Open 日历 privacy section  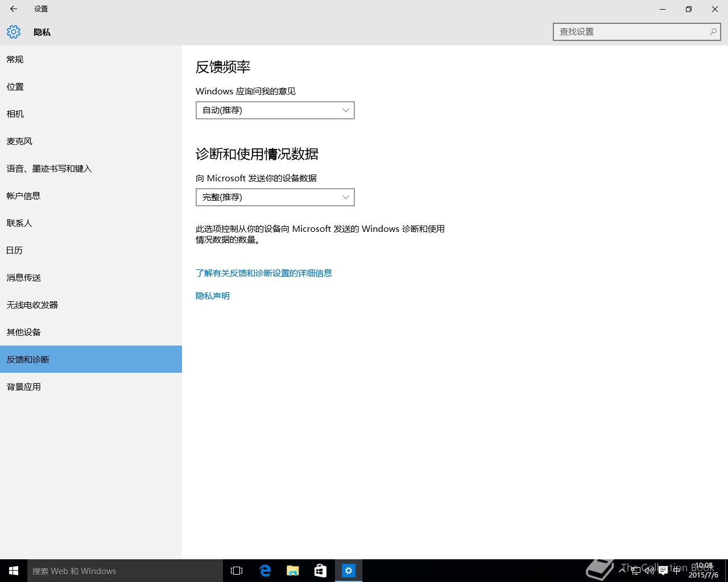click(91, 250)
